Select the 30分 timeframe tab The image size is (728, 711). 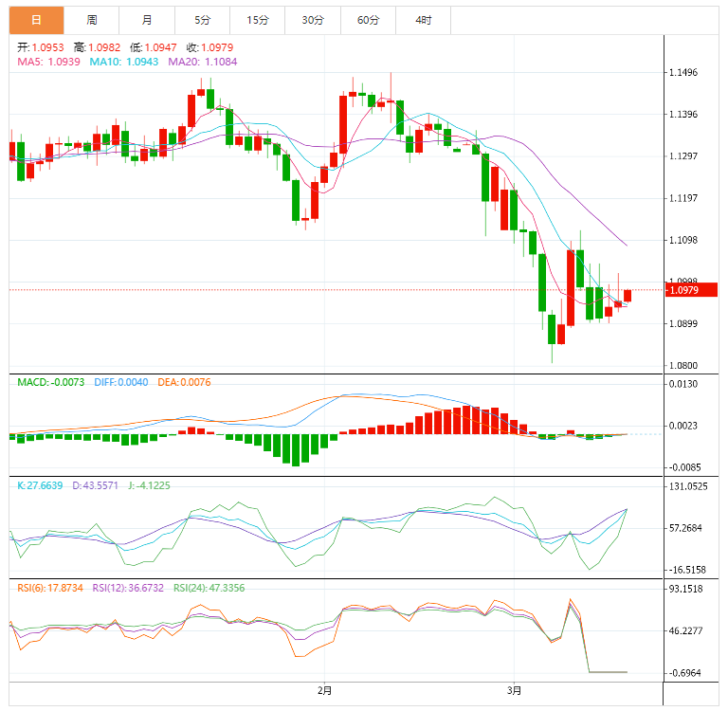312,20
